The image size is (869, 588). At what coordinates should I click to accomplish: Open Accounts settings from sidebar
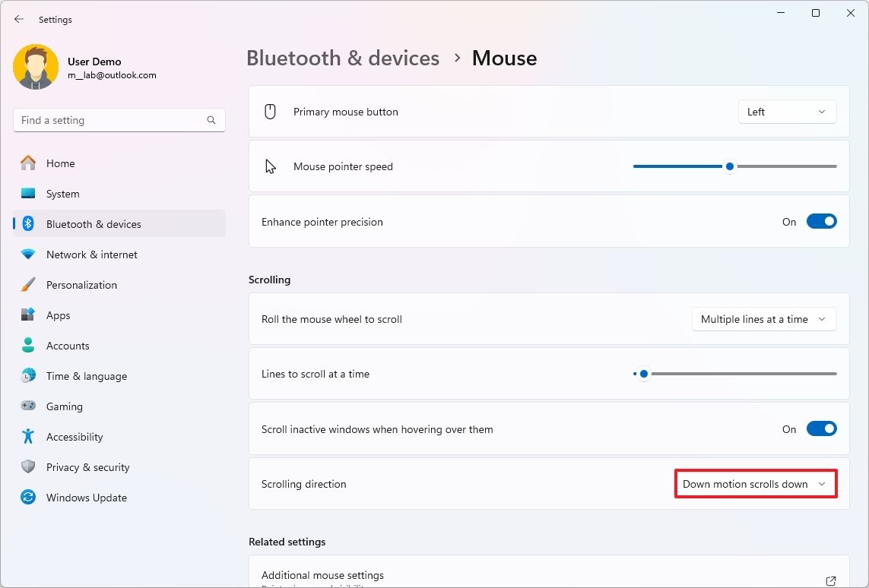click(68, 346)
